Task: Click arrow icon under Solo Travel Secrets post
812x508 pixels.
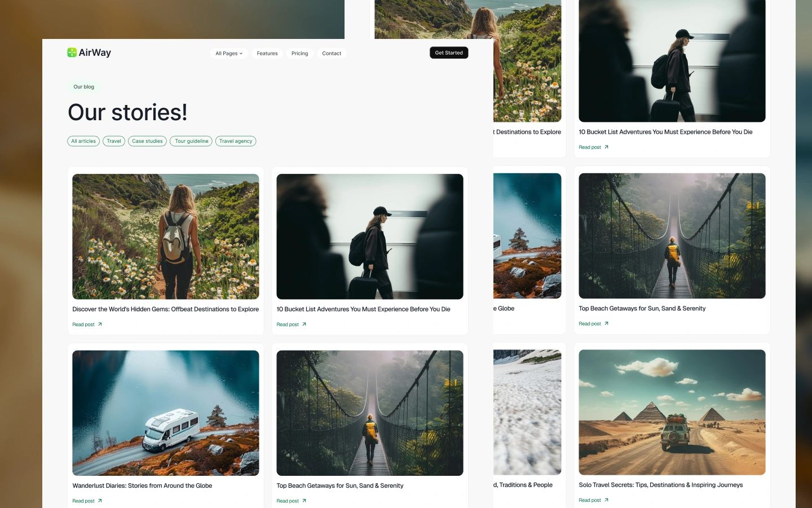Action: 606,500
